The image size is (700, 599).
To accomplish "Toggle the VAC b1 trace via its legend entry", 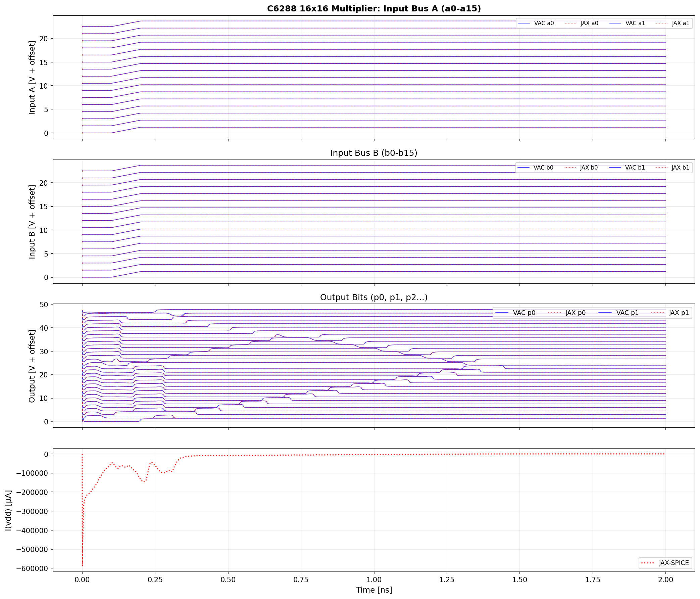I will click(x=615, y=167).
